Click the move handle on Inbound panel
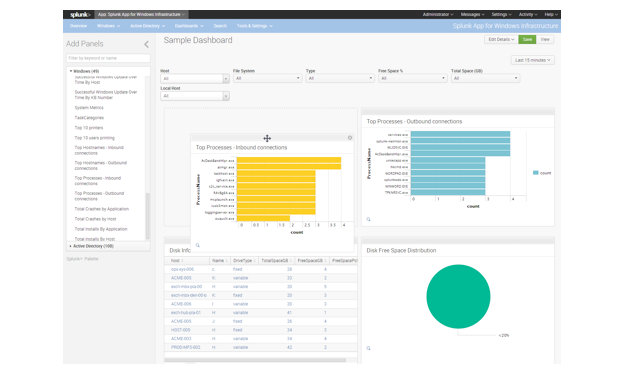Screen dimensions: 625x375 (267, 138)
